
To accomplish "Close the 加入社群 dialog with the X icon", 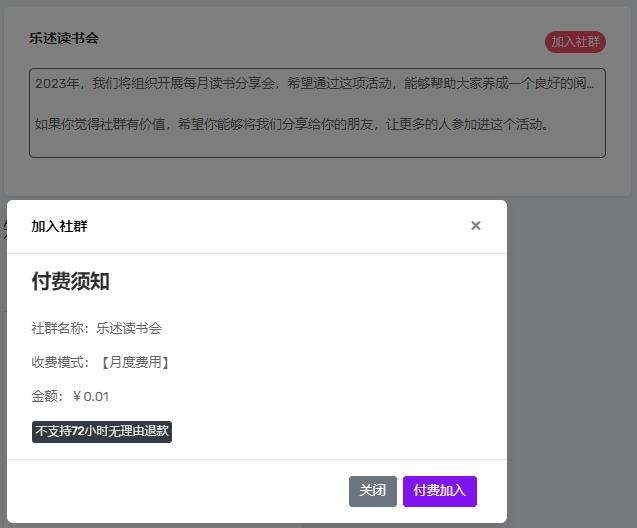I will [x=476, y=225].
